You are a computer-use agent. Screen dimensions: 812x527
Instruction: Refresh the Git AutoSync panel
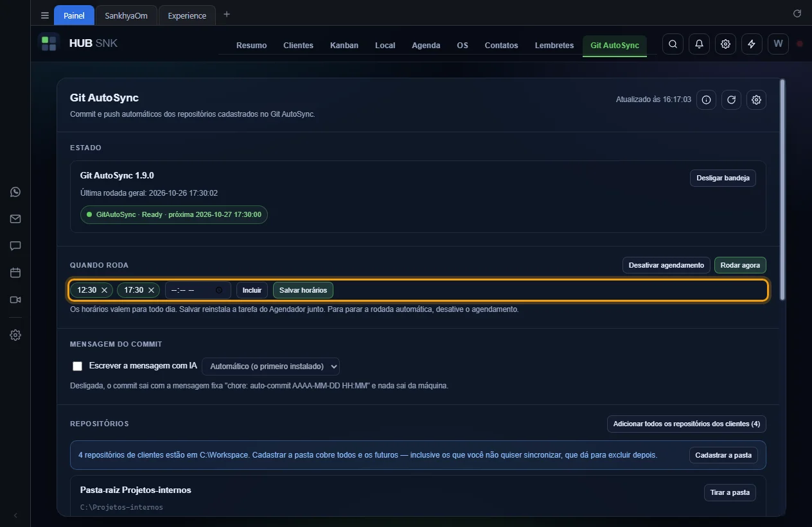731,100
